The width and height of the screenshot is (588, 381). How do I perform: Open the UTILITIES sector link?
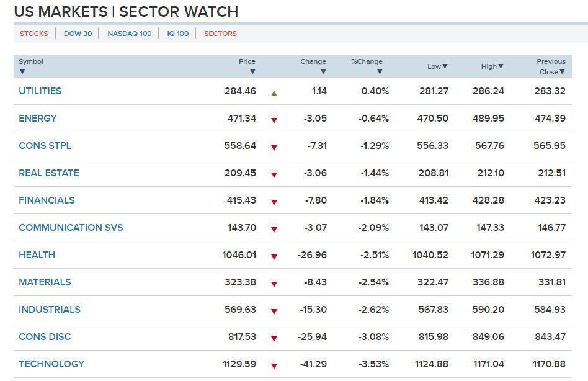(40, 91)
